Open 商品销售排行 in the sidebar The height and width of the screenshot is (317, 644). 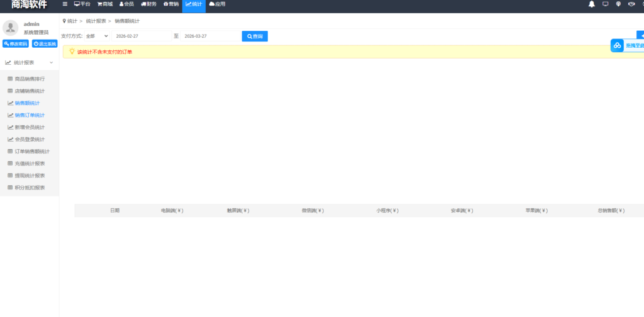(x=30, y=79)
